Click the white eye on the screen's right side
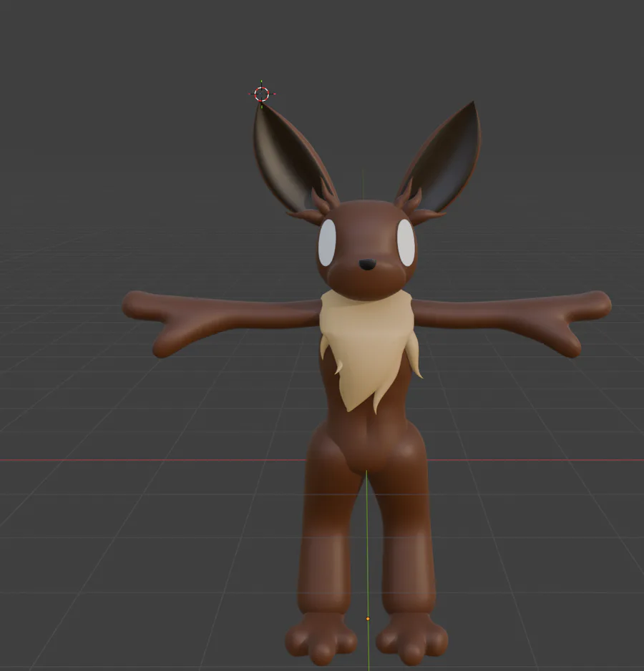Screen dimensions: 644x671 (406, 242)
